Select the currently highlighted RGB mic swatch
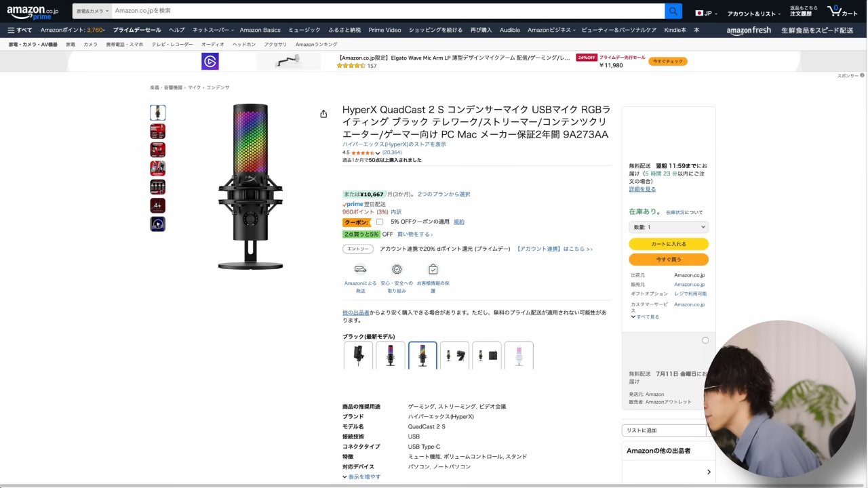The image size is (868, 488). pos(422,355)
